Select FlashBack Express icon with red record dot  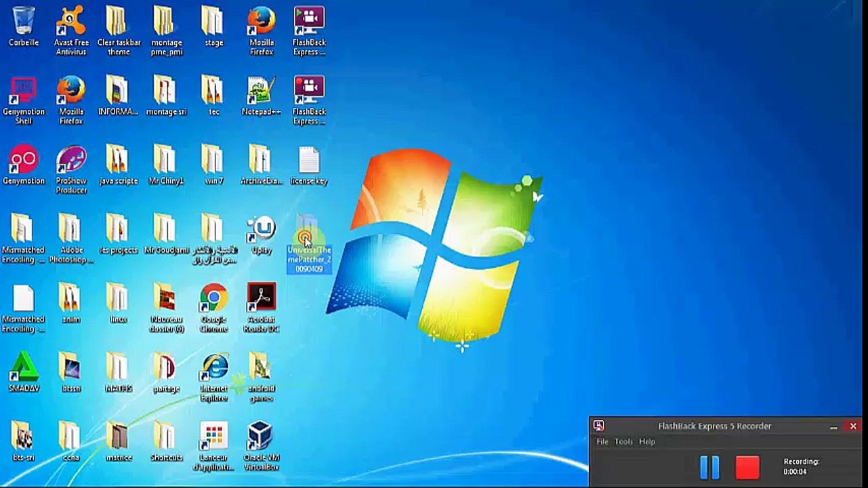click(x=309, y=100)
